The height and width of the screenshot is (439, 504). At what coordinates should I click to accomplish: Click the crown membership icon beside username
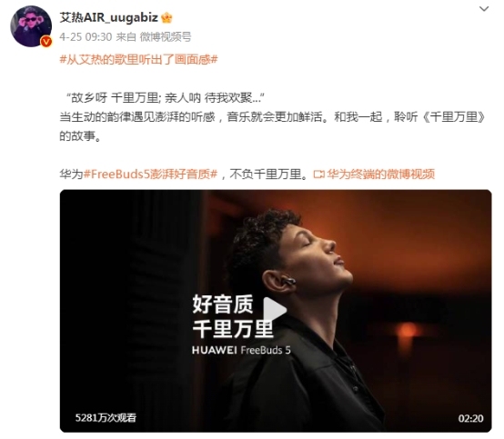(x=166, y=17)
